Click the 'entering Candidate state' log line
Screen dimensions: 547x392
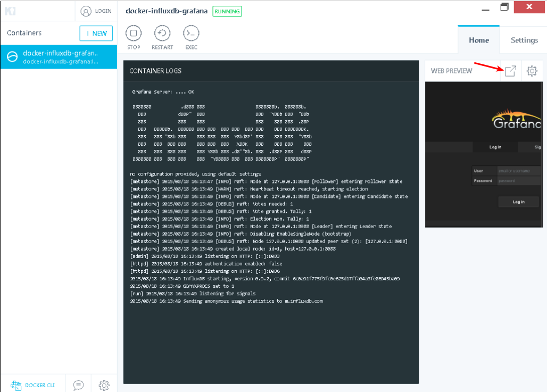269,196
